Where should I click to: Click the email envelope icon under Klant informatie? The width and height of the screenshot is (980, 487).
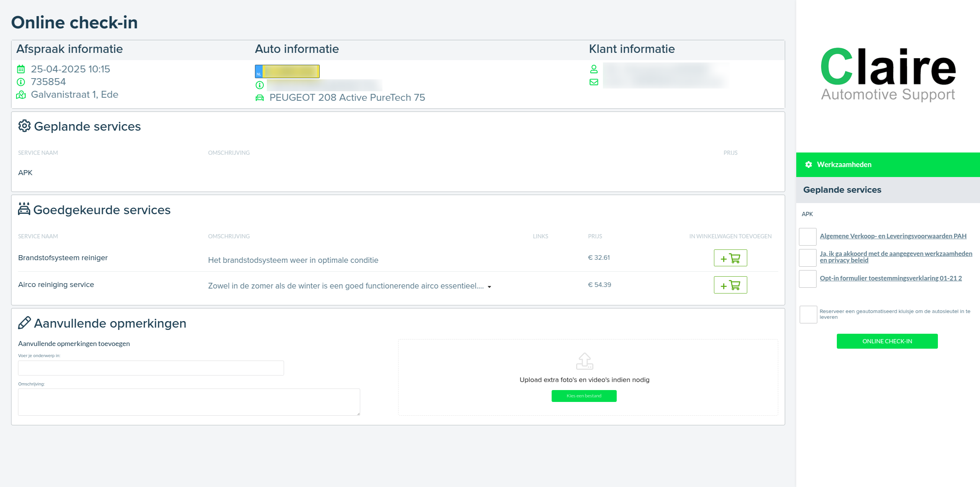(594, 82)
